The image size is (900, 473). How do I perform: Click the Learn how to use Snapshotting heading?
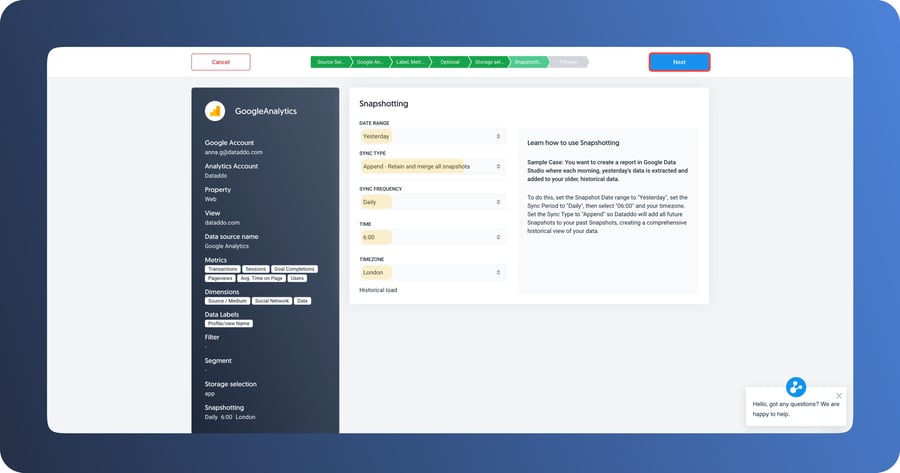point(573,142)
